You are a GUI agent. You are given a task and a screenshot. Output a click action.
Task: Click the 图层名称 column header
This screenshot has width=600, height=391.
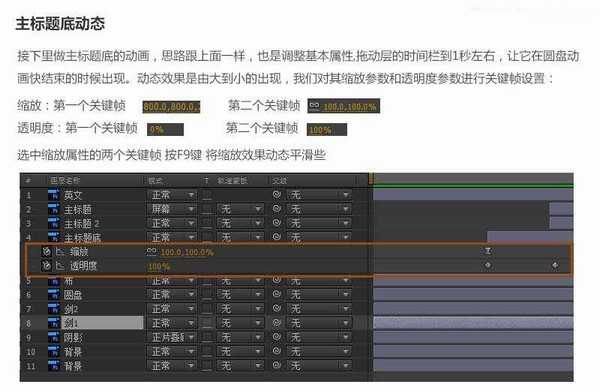click(x=65, y=180)
